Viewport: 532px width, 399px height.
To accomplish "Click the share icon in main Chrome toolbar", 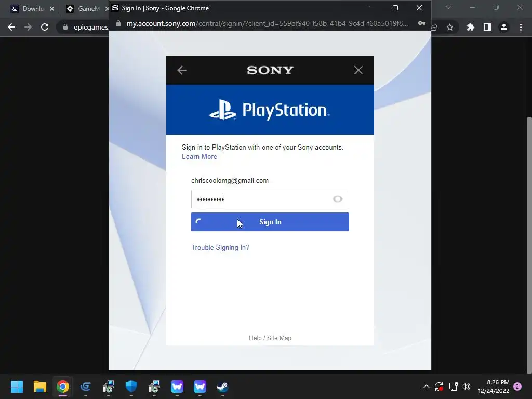I will [434, 27].
